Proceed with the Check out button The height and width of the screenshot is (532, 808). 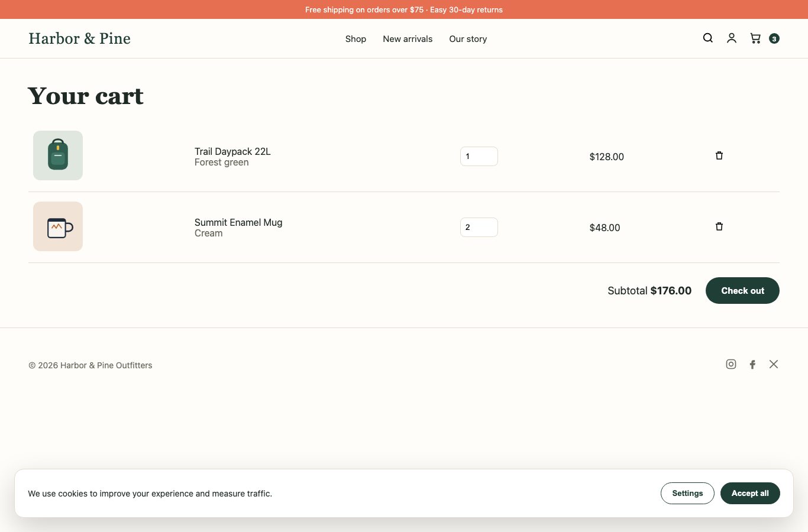(x=742, y=291)
